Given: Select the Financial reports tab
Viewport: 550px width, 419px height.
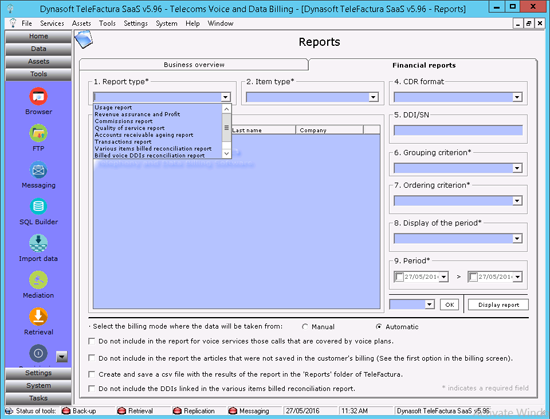Looking at the screenshot, I should 424,65.
